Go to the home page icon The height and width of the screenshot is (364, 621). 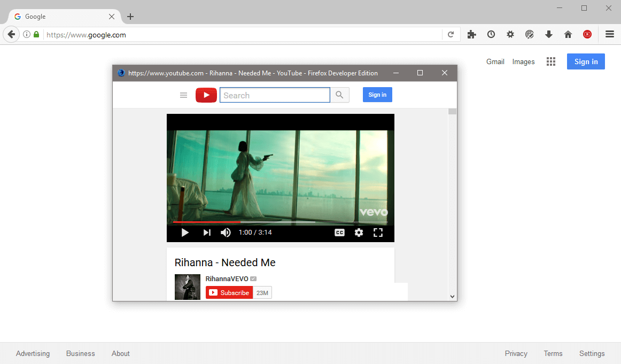(x=568, y=34)
